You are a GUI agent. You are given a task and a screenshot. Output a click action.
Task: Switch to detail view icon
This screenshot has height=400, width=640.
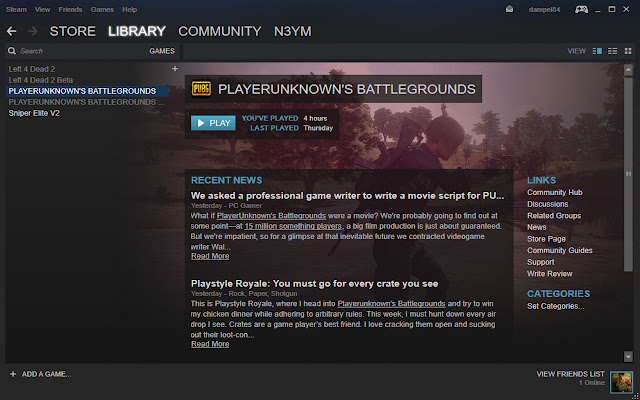pos(597,51)
